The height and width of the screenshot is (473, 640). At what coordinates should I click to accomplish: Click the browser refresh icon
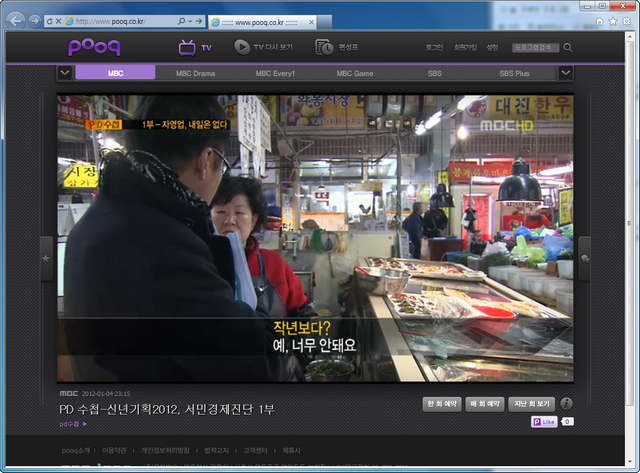(49, 21)
